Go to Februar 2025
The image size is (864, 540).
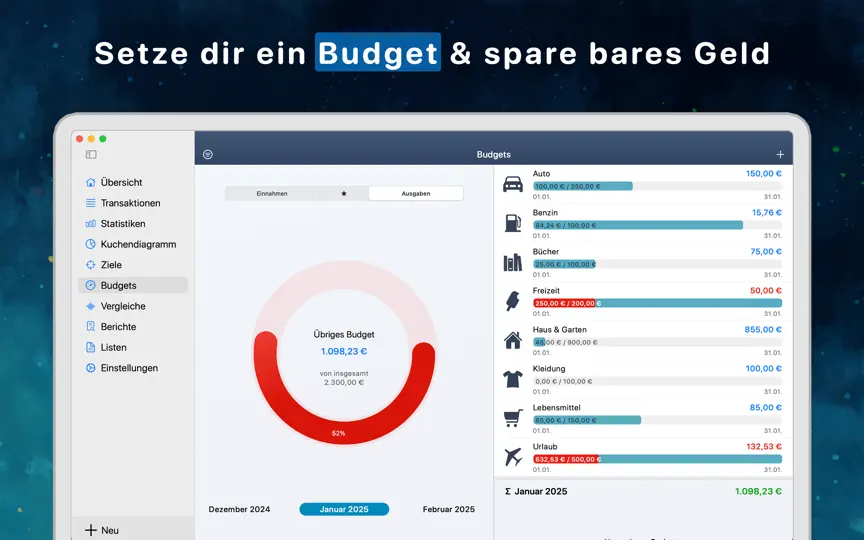(449, 509)
